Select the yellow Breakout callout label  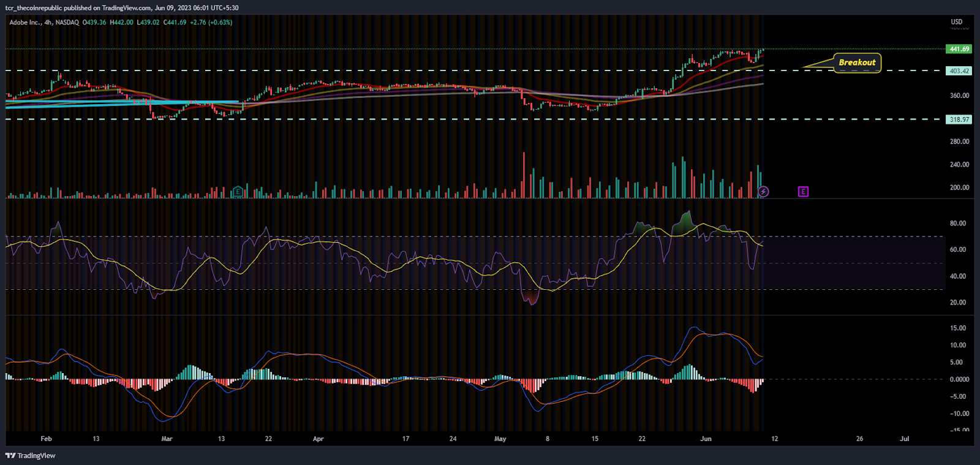coord(857,62)
